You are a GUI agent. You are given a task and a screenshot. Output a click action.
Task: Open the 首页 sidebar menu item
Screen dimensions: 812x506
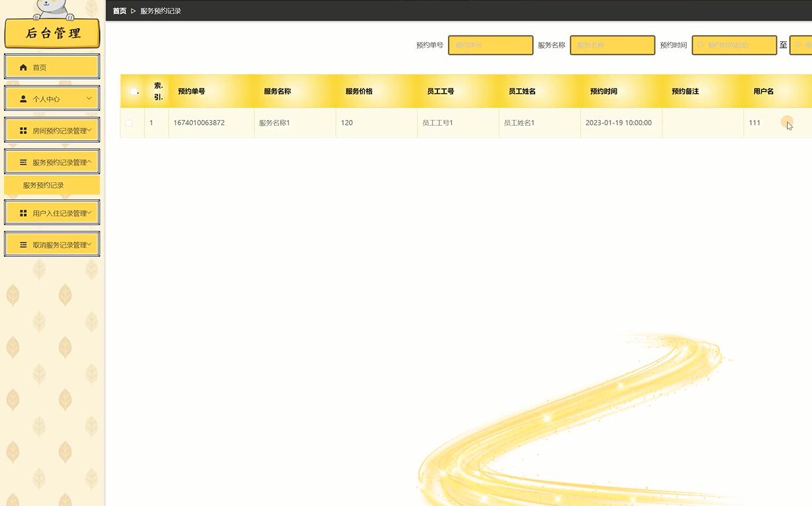52,67
